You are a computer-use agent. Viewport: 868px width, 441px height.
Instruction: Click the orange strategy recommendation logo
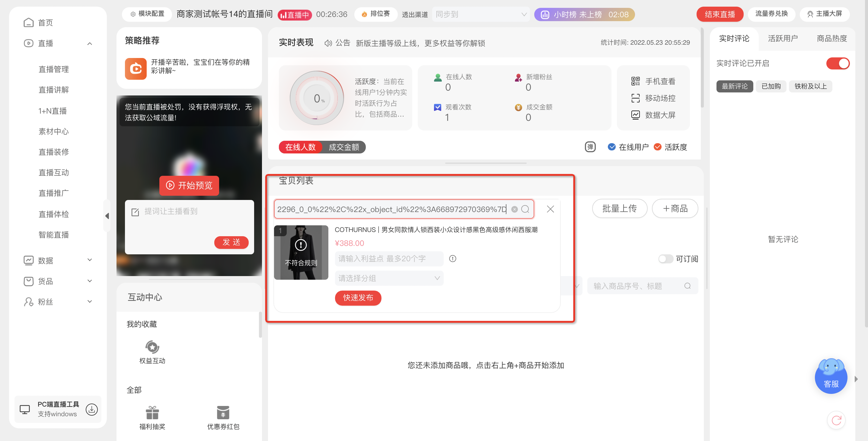point(136,69)
